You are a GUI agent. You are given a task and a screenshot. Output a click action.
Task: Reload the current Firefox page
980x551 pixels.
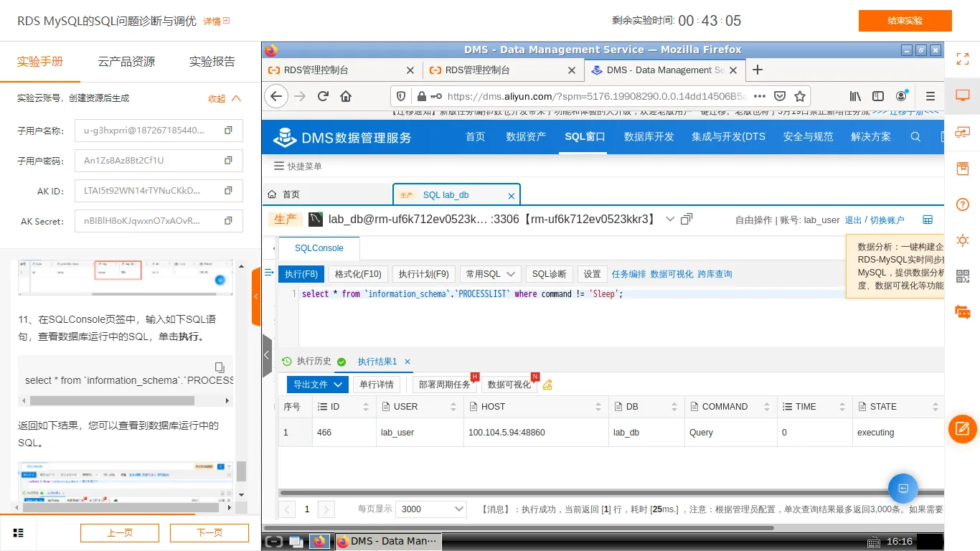tap(323, 96)
